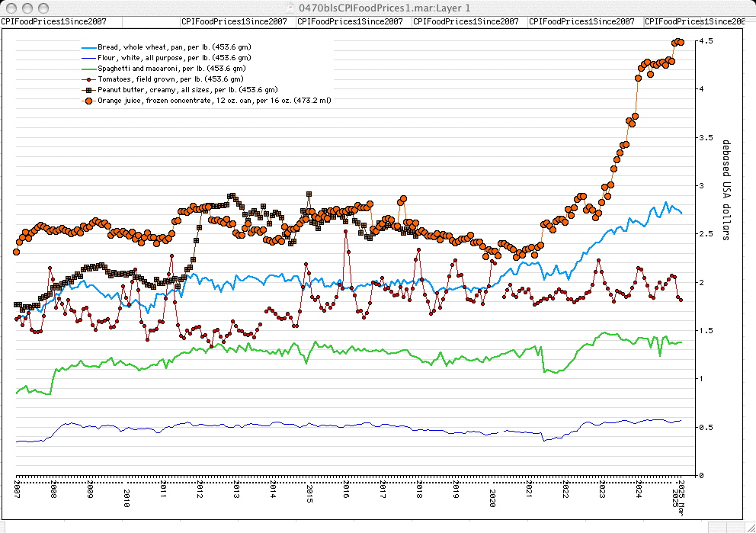
Task: Click the window close button
Action: click(x=11, y=8)
